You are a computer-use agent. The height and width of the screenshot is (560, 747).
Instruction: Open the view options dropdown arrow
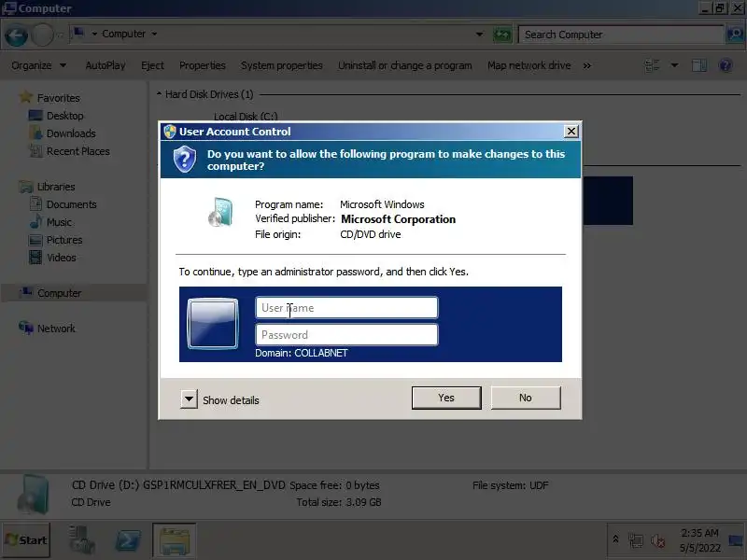674,65
